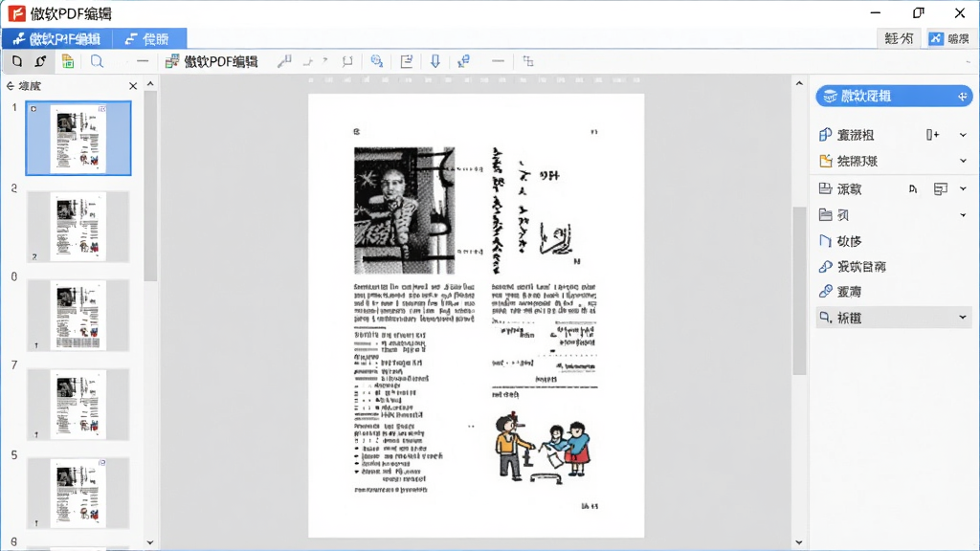
Task: Click the blue downward arrow toolbar icon
Action: [x=435, y=61]
